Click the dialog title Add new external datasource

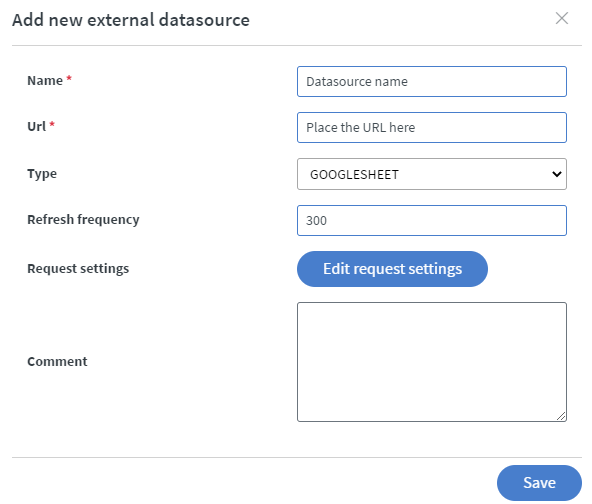pyautogui.click(x=131, y=20)
